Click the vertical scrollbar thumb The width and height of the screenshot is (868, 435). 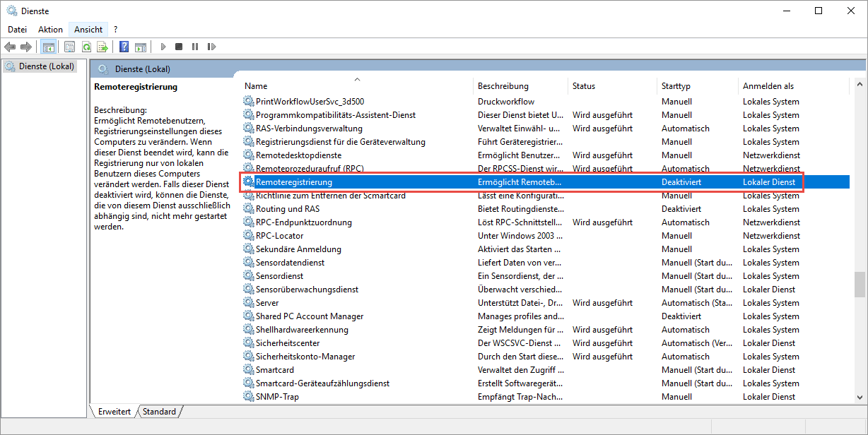[x=860, y=285]
